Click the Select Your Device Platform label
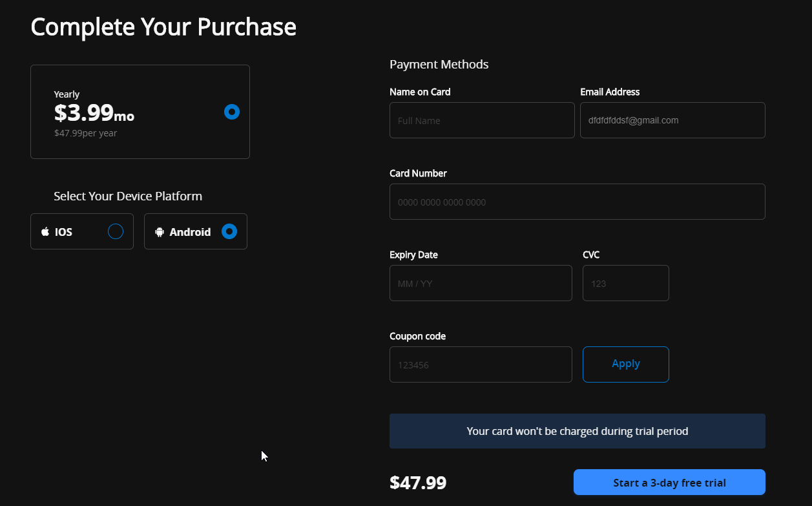The width and height of the screenshot is (812, 506). 128,196
